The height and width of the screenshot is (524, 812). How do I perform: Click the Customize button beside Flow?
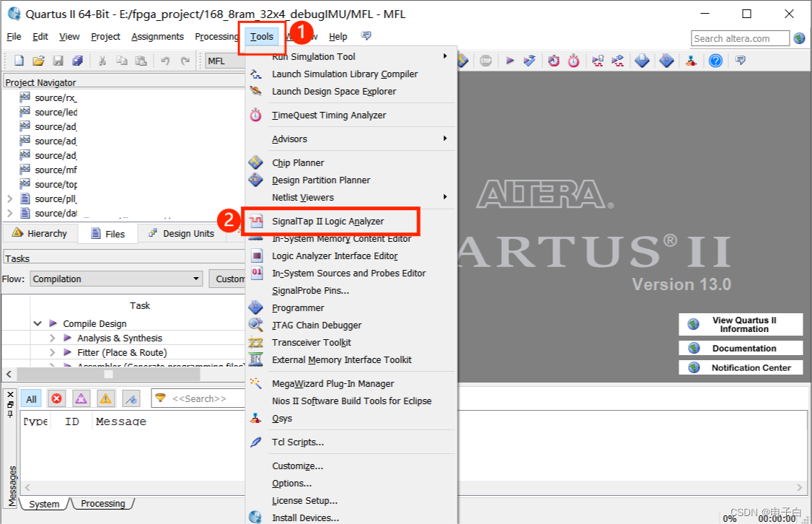[x=227, y=279]
